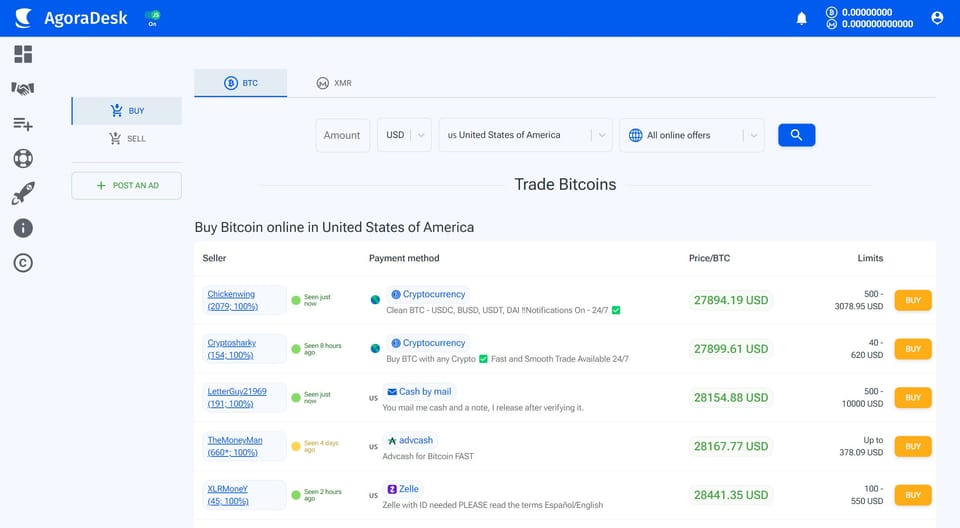Select the SELL option in side menu
Screen dimensions: 960x528
(127, 138)
